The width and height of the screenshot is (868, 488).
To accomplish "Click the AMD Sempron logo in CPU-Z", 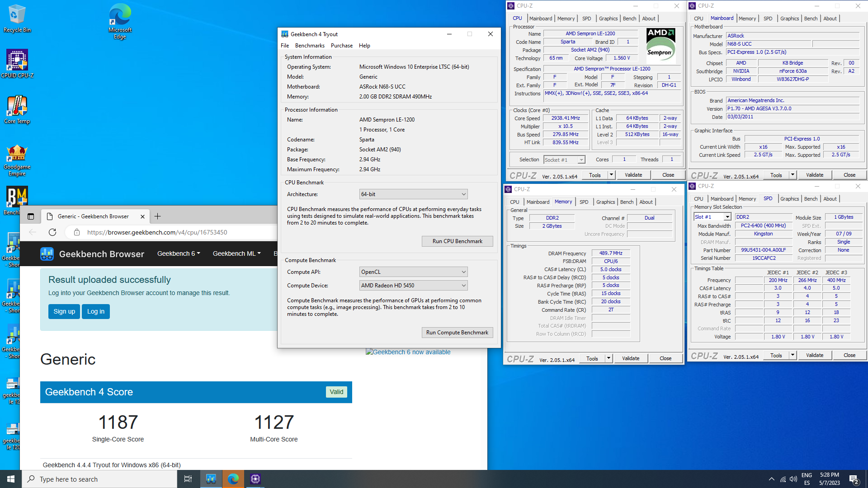I will (661, 46).
